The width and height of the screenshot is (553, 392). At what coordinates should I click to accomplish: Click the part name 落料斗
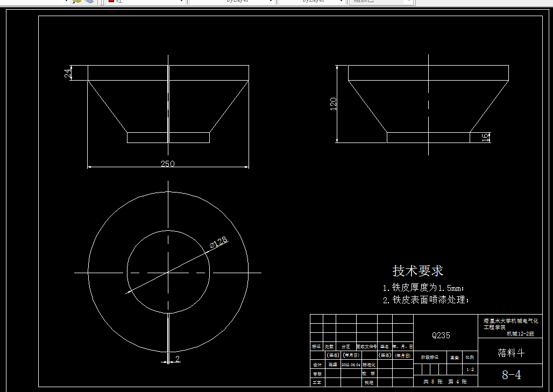tap(511, 353)
